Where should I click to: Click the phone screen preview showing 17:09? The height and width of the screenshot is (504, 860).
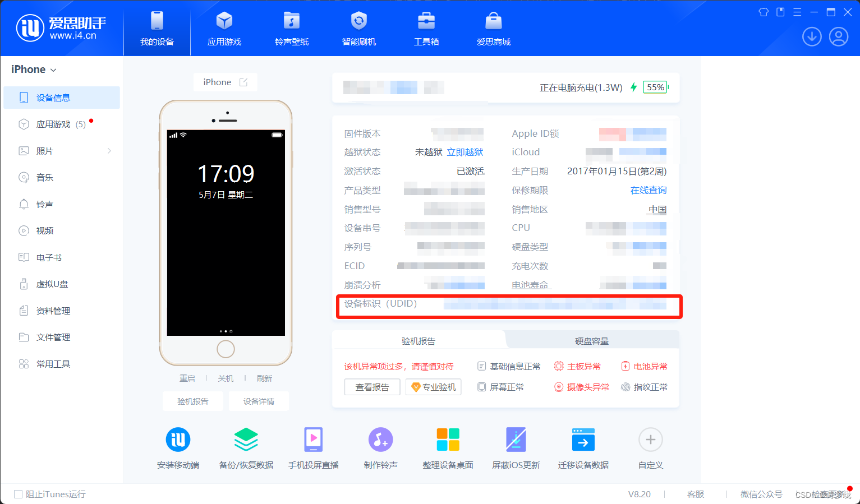coord(226,233)
